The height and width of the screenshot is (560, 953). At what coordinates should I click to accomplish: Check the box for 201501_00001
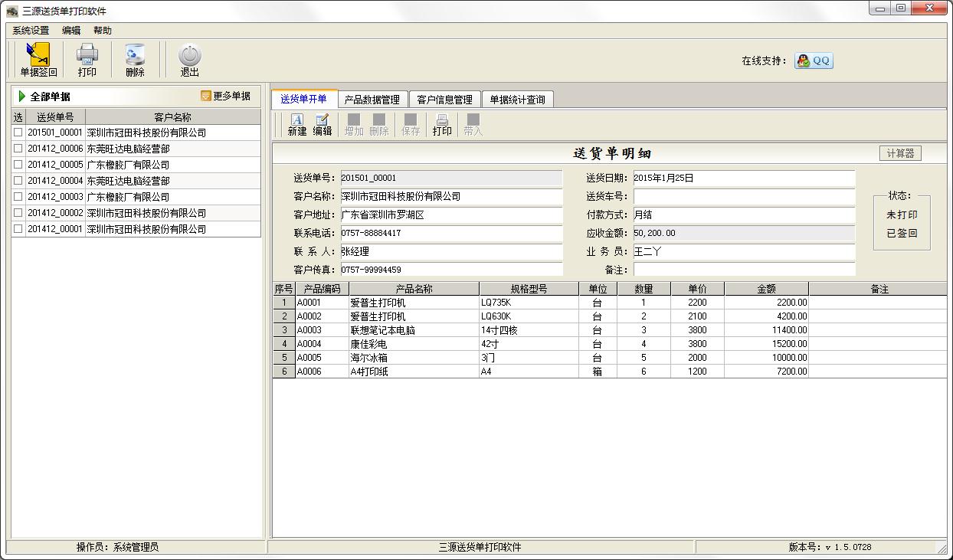point(18,132)
